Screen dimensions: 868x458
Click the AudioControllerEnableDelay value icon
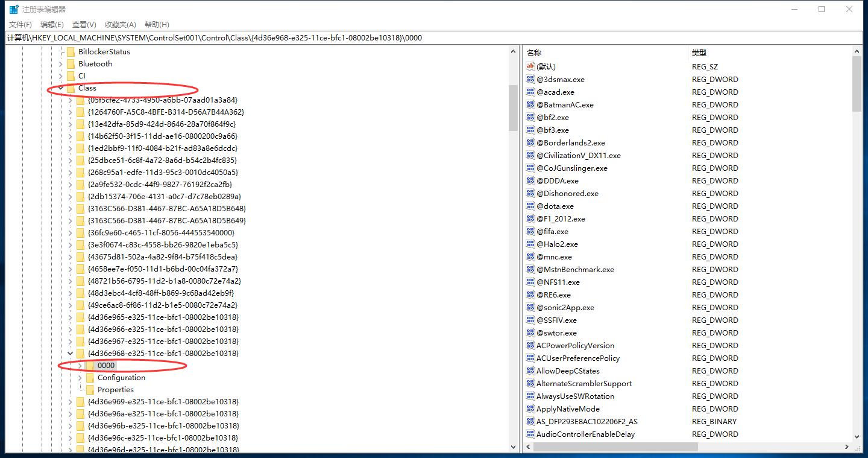click(530, 434)
